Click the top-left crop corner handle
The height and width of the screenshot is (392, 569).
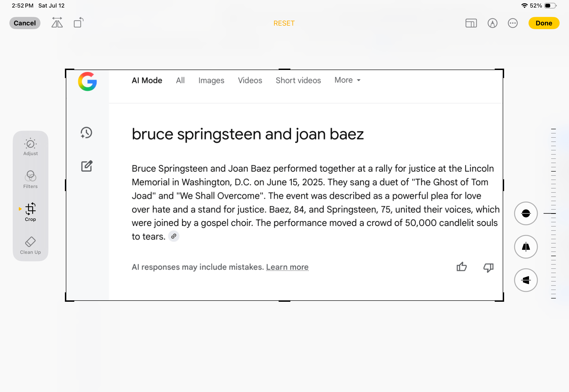click(66, 70)
